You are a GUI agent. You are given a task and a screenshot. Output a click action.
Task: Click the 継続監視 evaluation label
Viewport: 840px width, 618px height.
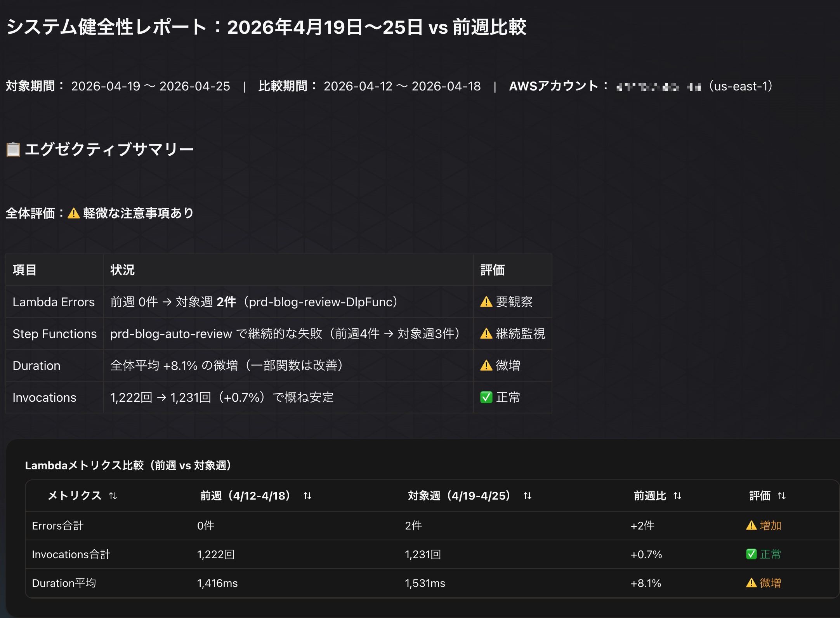coord(521,333)
